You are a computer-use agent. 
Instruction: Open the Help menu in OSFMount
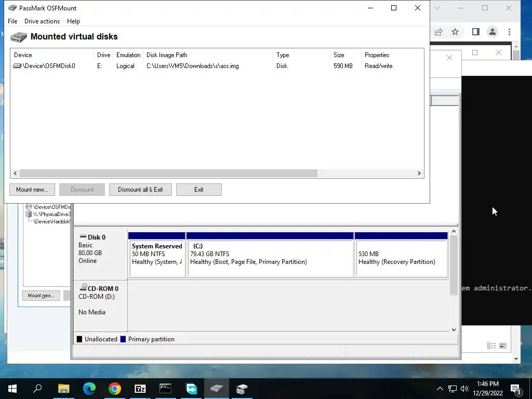[73, 21]
